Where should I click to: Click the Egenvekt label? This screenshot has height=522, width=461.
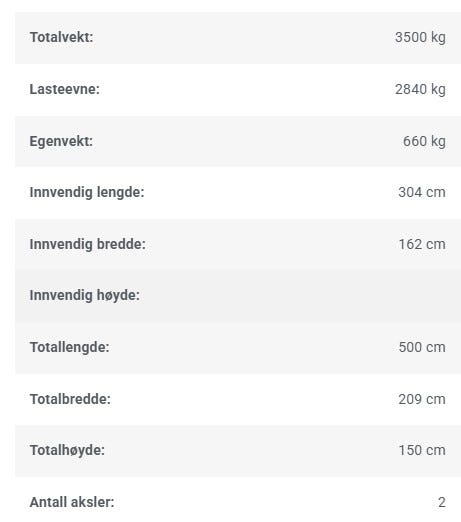pos(61,141)
